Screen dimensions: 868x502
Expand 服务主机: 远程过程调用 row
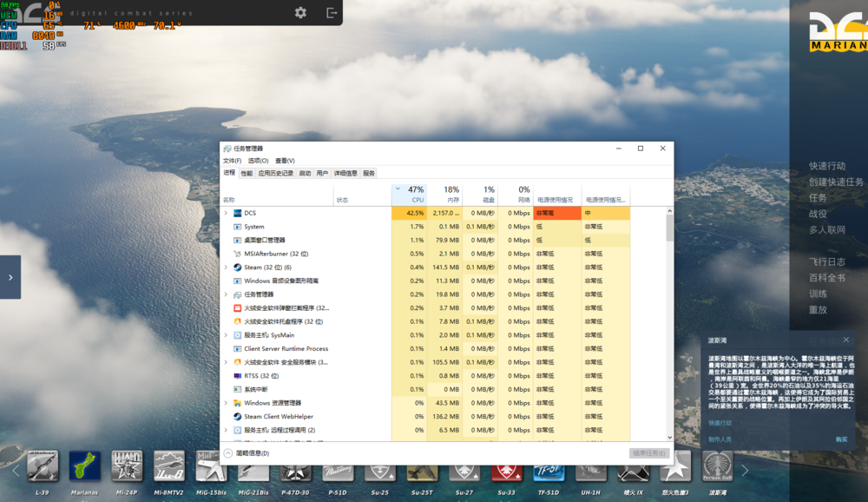click(226, 430)
